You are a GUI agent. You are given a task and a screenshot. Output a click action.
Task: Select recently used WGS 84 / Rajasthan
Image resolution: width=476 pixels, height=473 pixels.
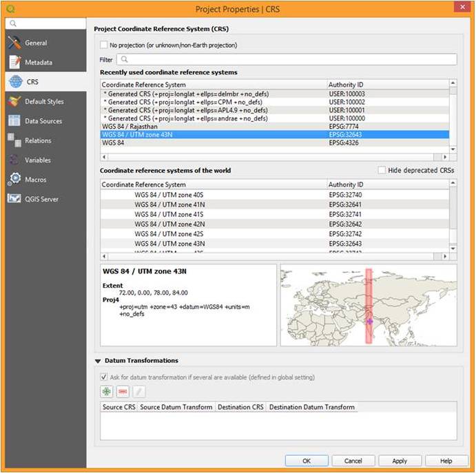point(274,126)
